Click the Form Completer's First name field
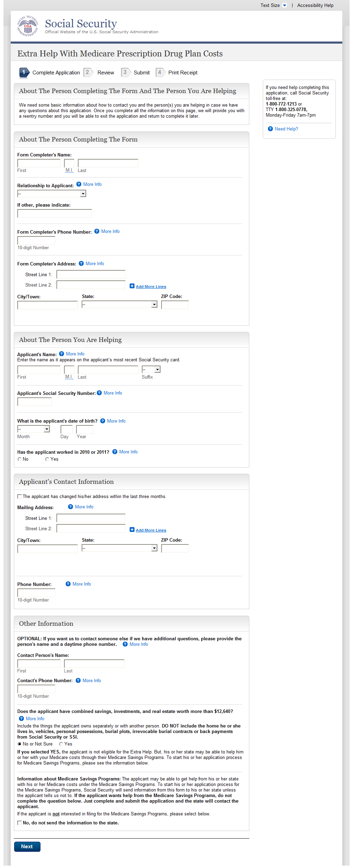This screenshot has height=868, width=352. tap(39, 163)
